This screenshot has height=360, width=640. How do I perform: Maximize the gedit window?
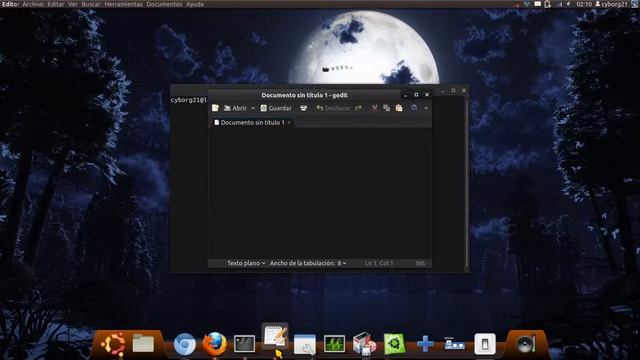[x=416, y=95]
